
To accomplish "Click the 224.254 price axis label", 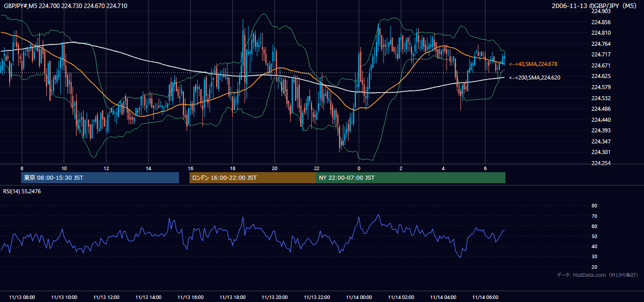I will point(601,163).
